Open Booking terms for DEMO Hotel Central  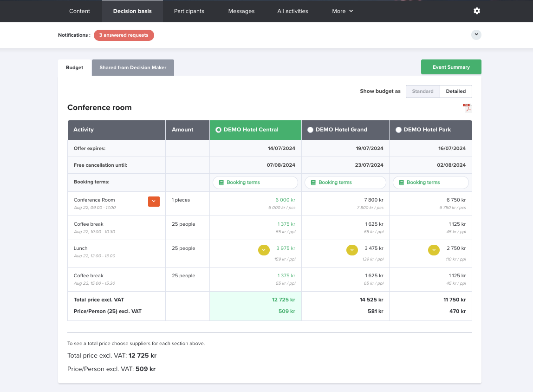tap(255, 183)
